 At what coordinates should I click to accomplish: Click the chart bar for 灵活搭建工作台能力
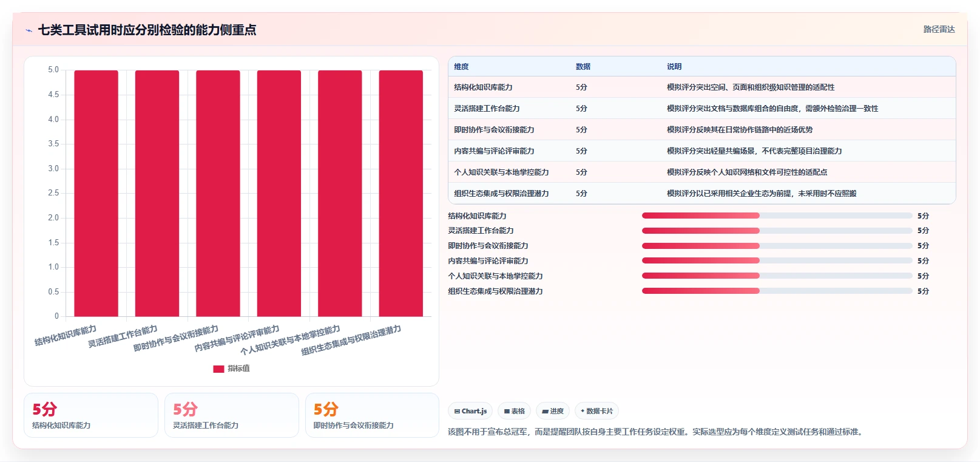pyautogui.click(x=157, y=193)
